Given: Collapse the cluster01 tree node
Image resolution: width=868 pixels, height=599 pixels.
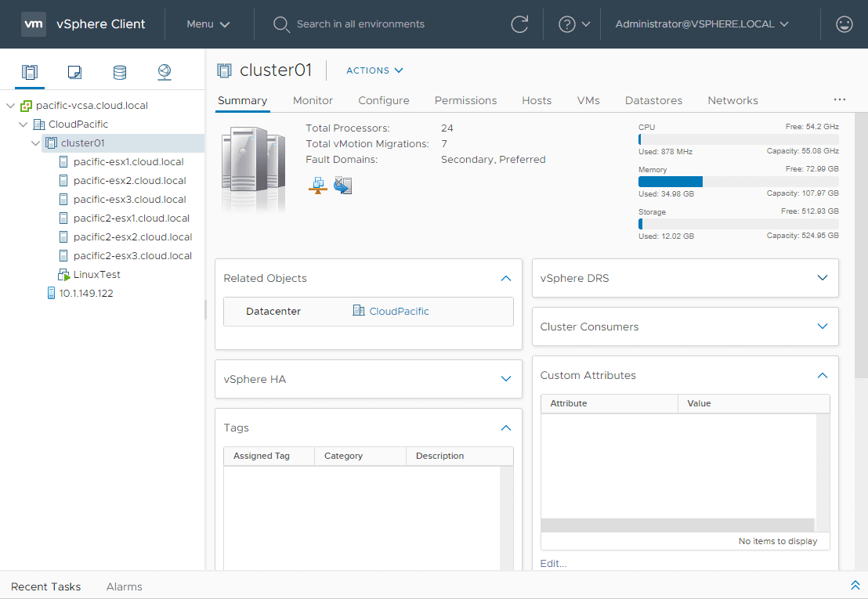Looking at the screenshot, I should pyautogui.click(x=35, y=143).
